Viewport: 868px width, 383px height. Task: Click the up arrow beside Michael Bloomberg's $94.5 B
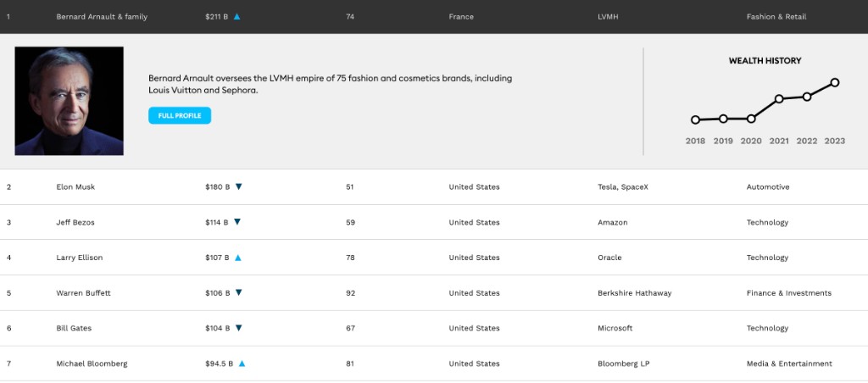coord(242,364)
